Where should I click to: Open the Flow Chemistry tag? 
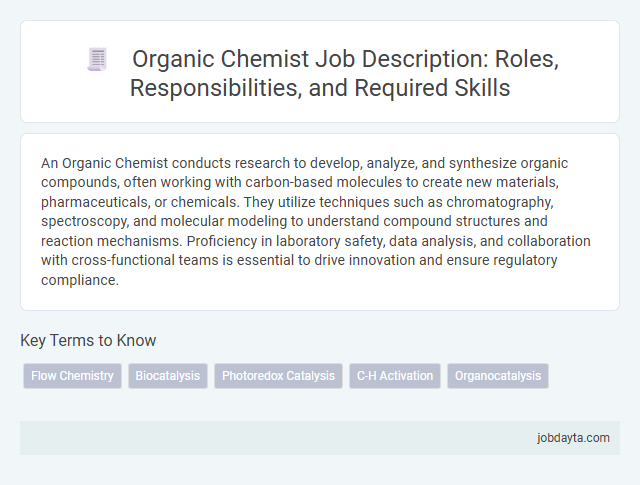coord(72,376)
